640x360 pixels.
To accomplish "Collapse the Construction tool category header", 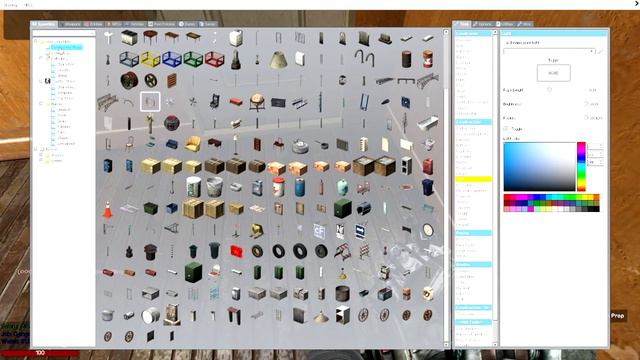I will pyautogui.click(x=473, y=122).
